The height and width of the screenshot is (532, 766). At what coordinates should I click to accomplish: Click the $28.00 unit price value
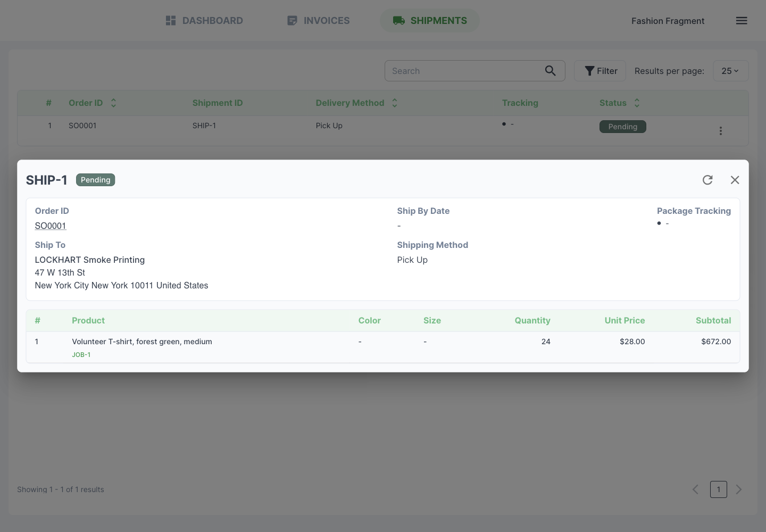[632, 342]
